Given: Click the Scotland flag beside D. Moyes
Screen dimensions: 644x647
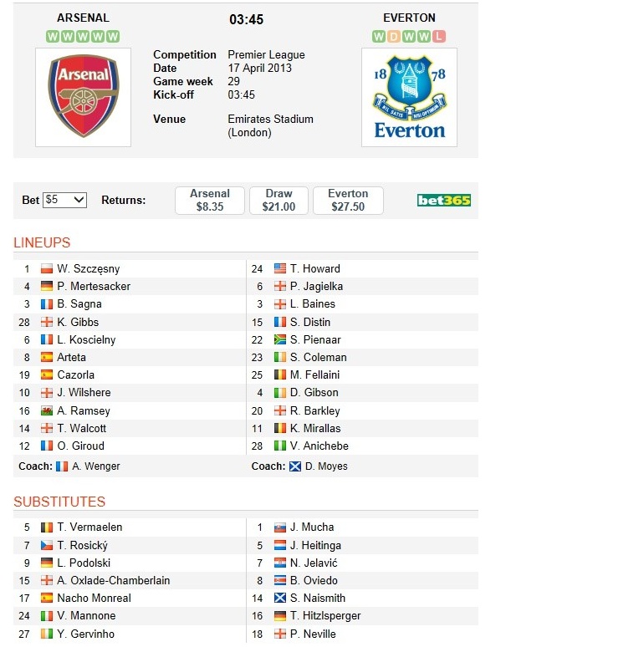Looking at the screenshot, I should (x=294, y=466).
